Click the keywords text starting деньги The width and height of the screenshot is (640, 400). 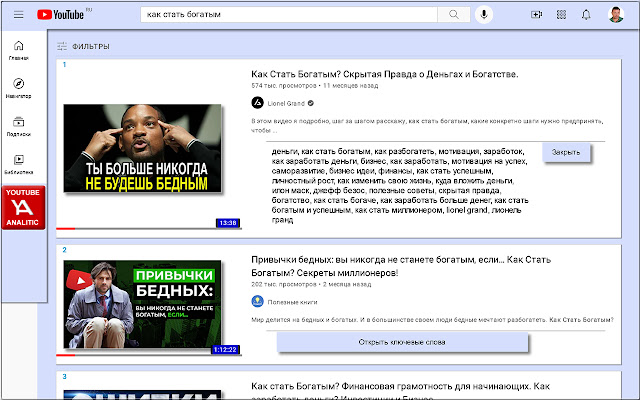(400, 185)
